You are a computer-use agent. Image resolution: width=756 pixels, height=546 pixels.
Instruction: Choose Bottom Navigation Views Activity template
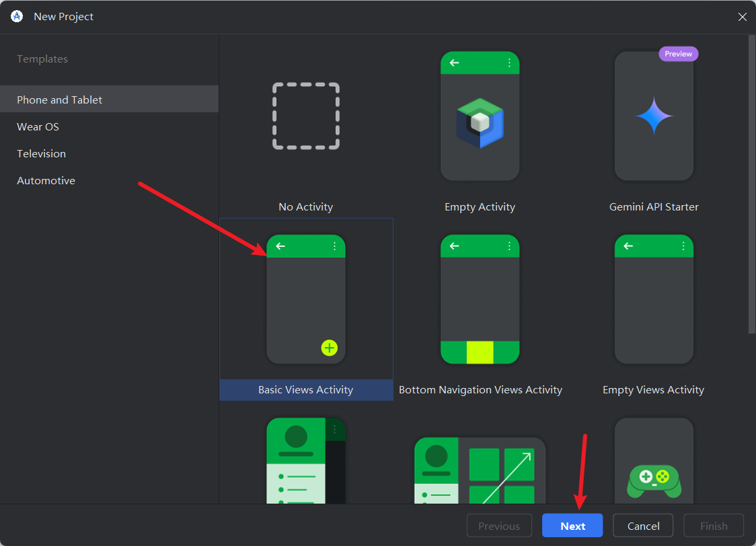480,299
